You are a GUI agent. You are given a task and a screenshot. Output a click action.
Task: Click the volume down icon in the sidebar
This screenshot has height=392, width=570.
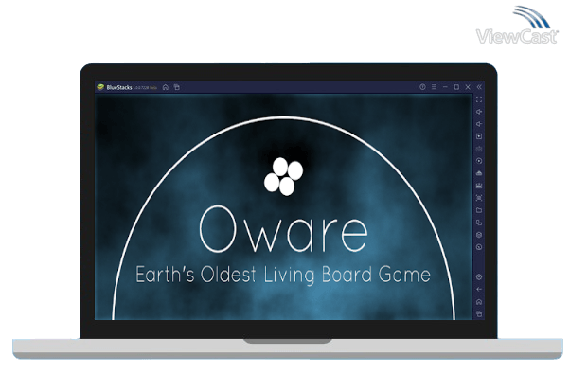[479, 124]
